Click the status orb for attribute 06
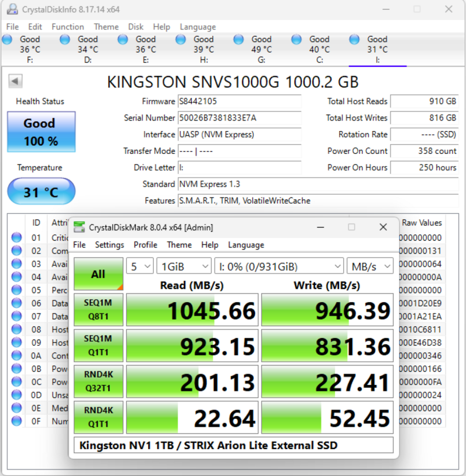 pos(17,303)
